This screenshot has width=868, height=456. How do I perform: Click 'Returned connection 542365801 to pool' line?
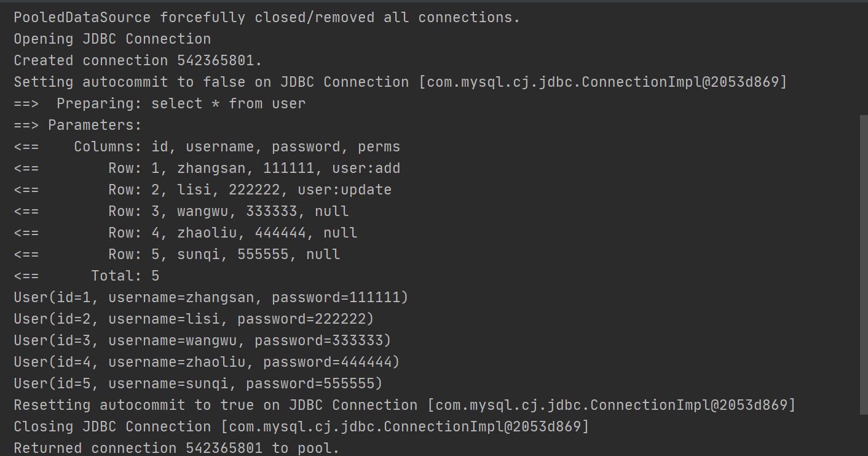click(177, 448)
